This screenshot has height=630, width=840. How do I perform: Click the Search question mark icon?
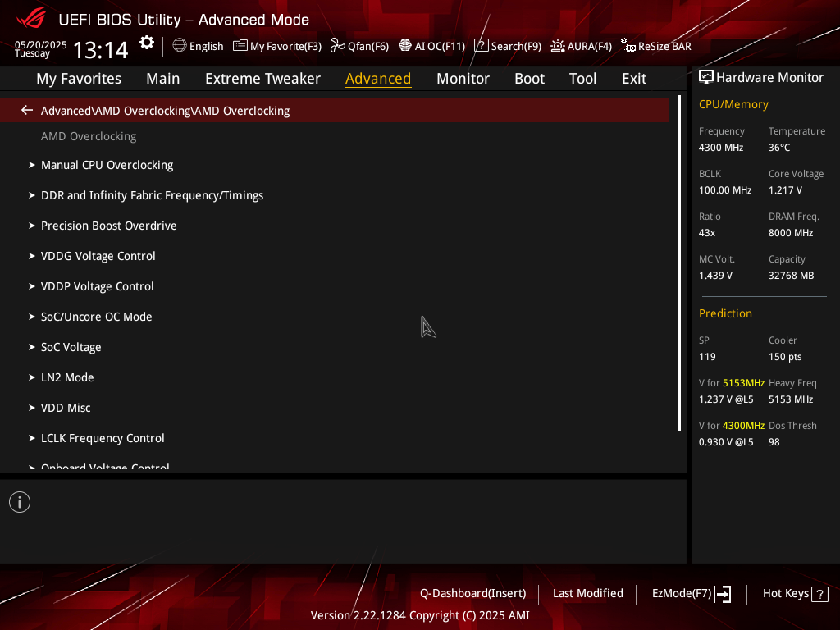coord(481,46)
